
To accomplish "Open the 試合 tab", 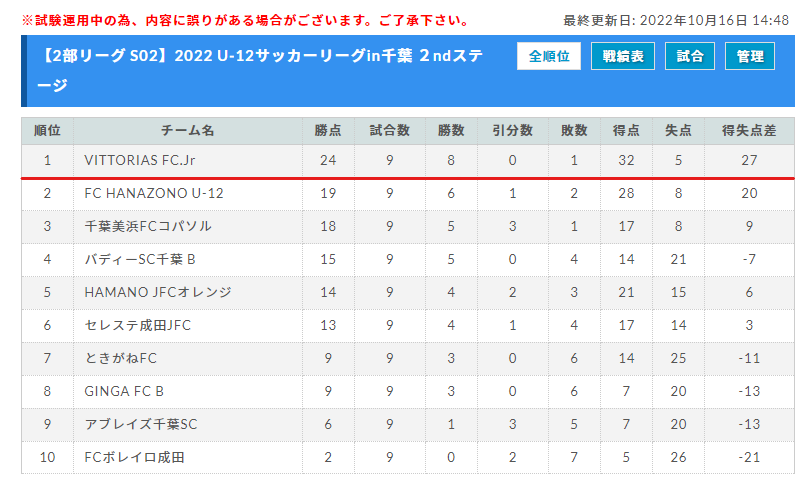I will tap(690, 56).
